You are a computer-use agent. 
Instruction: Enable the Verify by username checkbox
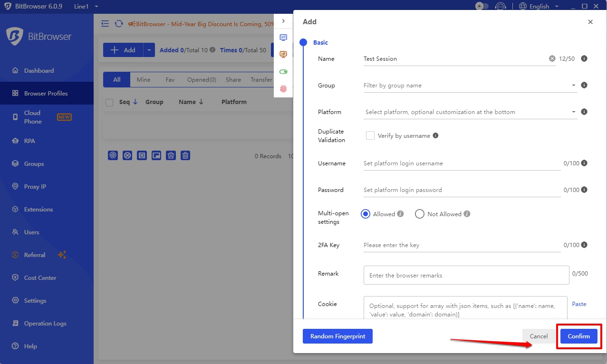(370, 135)
